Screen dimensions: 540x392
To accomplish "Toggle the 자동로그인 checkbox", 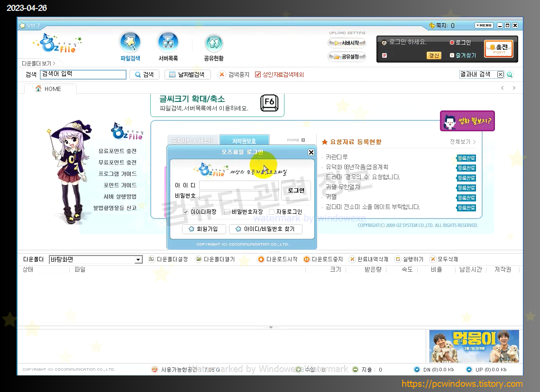I will pos(272,212).
